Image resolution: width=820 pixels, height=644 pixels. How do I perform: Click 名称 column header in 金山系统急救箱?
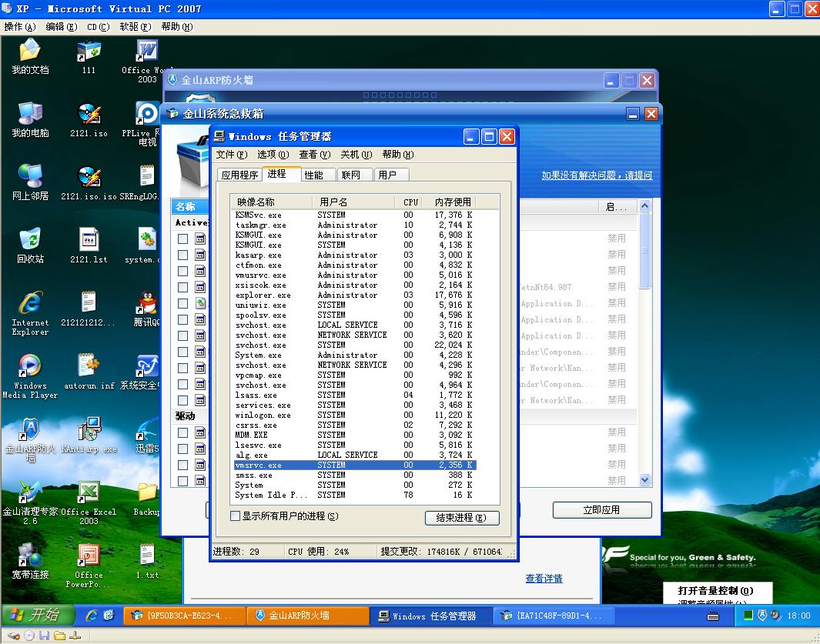click(x=190, y=206)
